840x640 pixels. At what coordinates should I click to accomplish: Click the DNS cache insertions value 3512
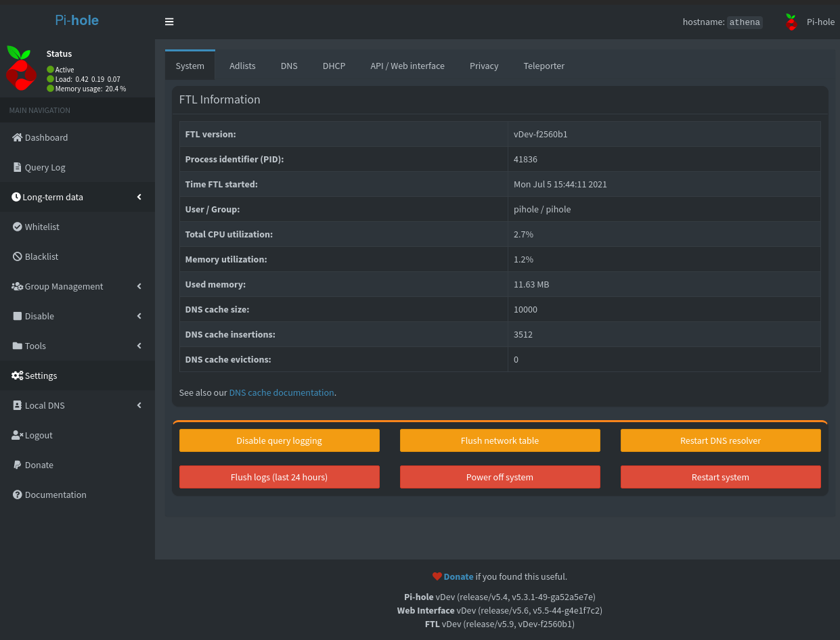(x=523, y=334)
